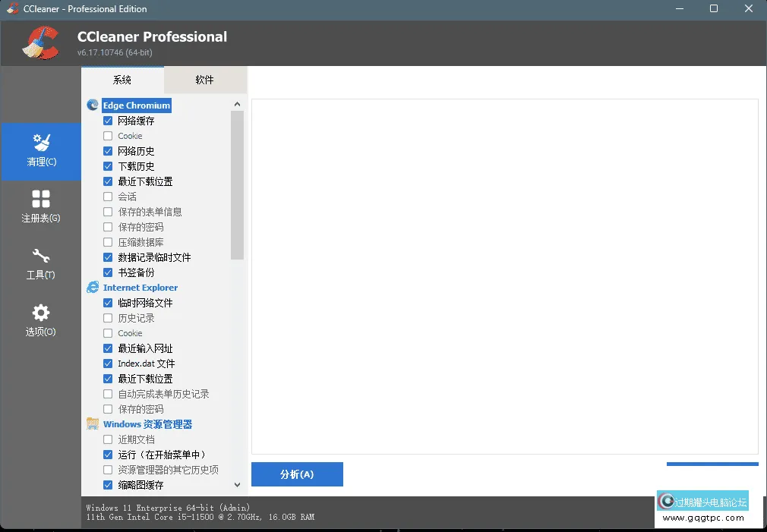Click the Edge Chromium browser icon
This screenshot has width=767, height=532.
[93, 105]
